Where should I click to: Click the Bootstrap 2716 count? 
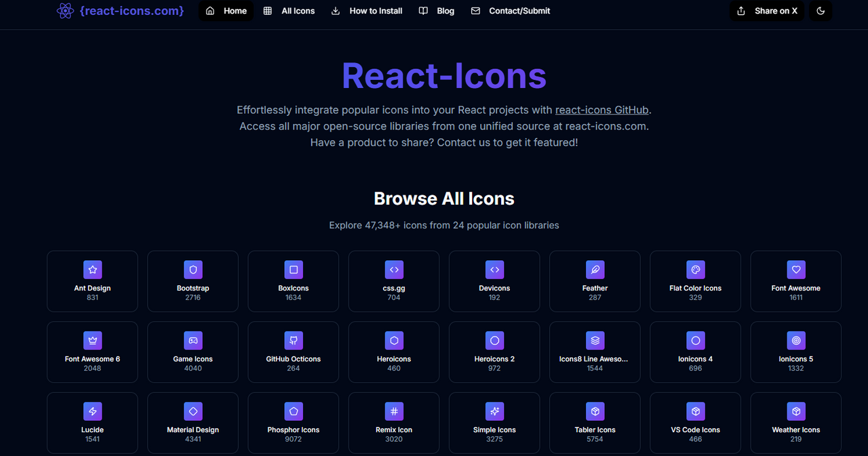coord(193,297)
